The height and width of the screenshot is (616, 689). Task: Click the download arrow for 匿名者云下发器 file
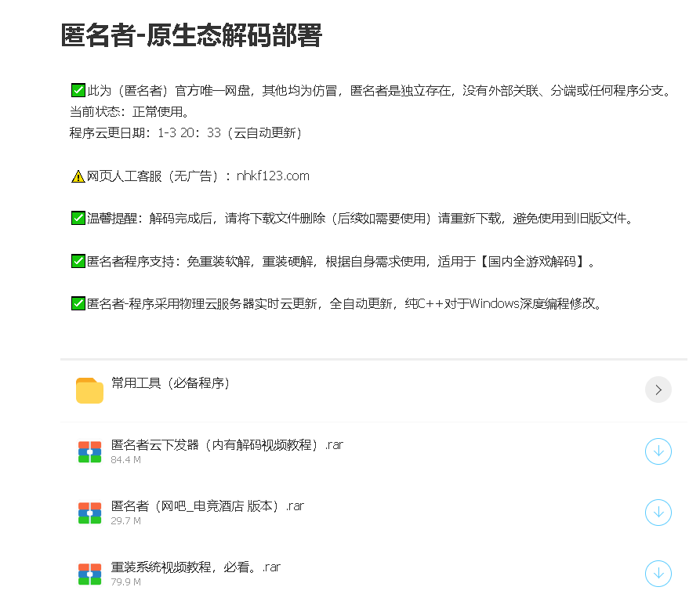tap(658, 451)
